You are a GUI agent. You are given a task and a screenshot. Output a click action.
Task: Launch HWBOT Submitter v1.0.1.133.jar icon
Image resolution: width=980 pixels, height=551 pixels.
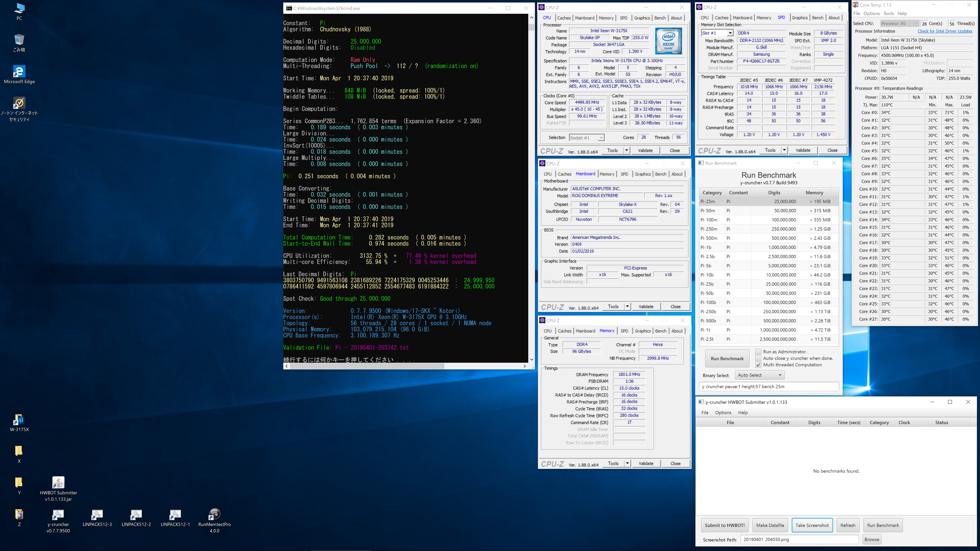58,489
